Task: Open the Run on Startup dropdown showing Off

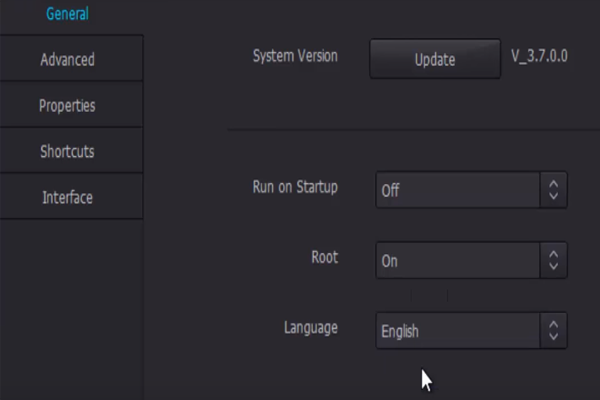Action: click(458, 190)
